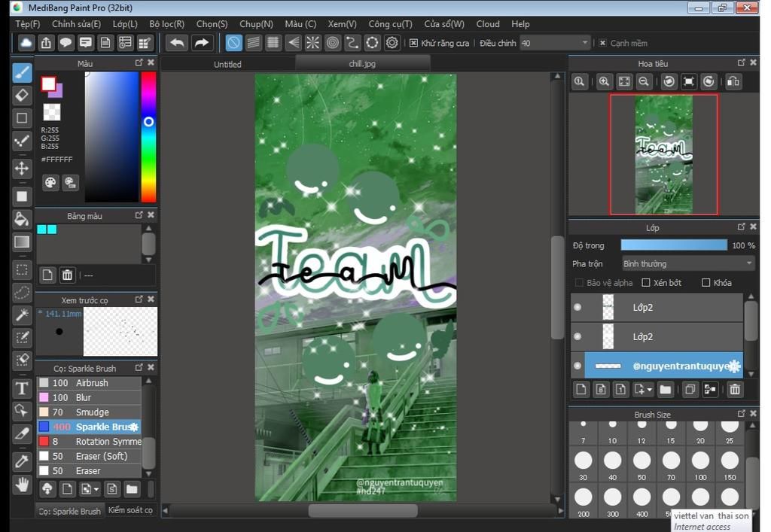The image size is (771, 532).
Task: Switch to the Kiểm soát cọ tab
Action: point(130,510)
